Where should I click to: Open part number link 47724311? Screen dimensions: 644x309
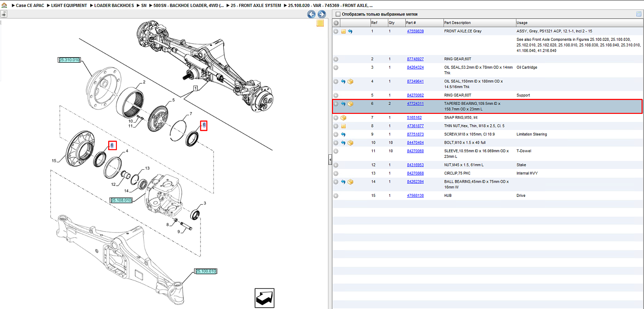coord(415,104)
